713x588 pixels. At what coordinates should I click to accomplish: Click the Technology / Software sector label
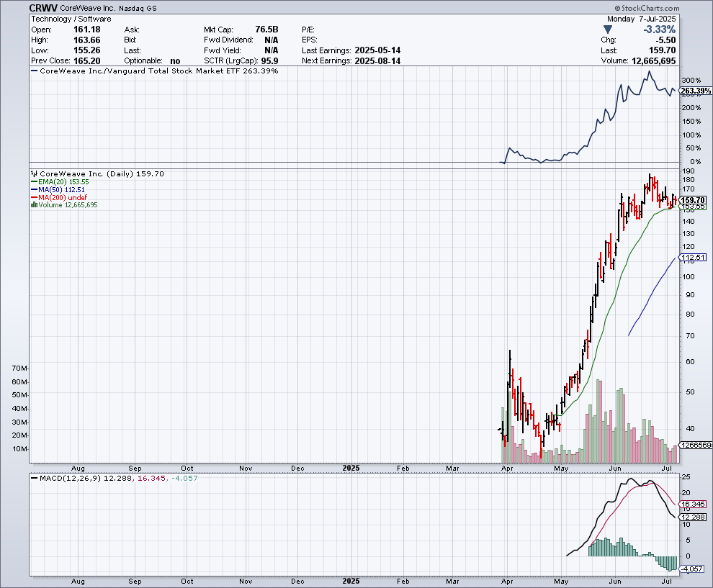(71, 19)
